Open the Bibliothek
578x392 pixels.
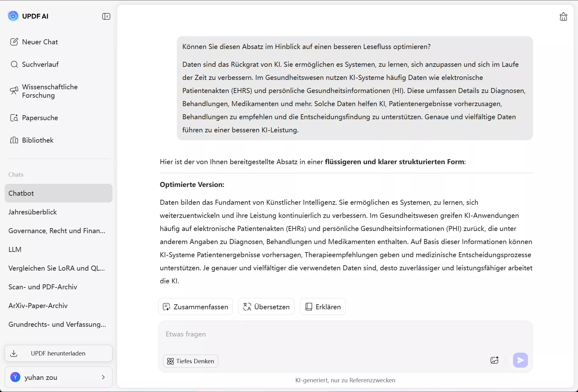coord(38,140)
